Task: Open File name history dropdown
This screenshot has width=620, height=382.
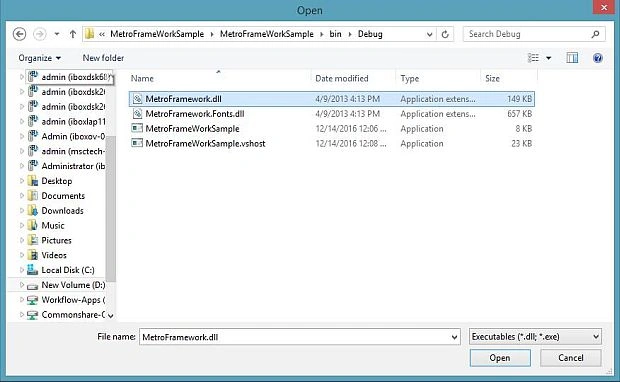Action: click(x=455, y=337)
